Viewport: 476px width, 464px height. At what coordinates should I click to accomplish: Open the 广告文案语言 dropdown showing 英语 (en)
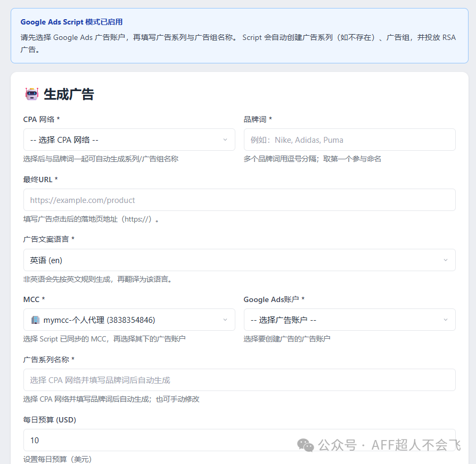(240, 260)
